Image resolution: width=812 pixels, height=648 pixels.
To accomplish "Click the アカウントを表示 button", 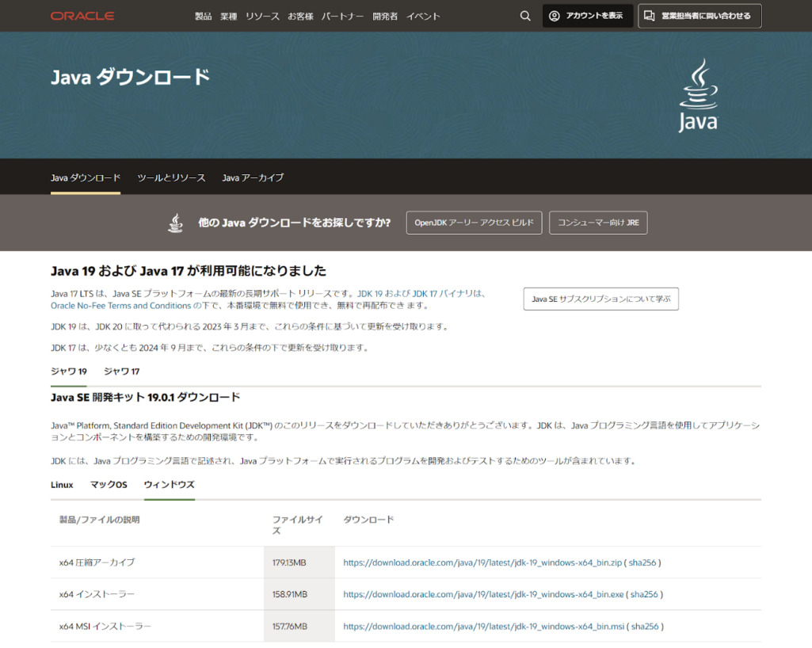I will (587, 16).
